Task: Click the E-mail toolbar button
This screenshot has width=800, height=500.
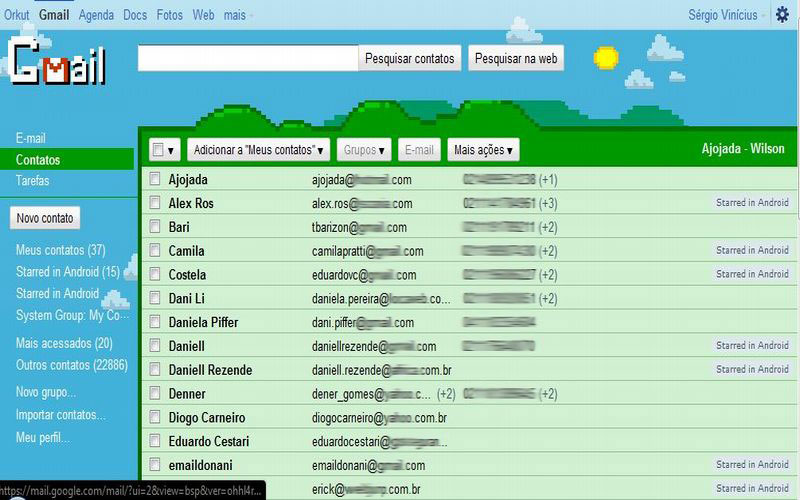Action: pos(419,150)
